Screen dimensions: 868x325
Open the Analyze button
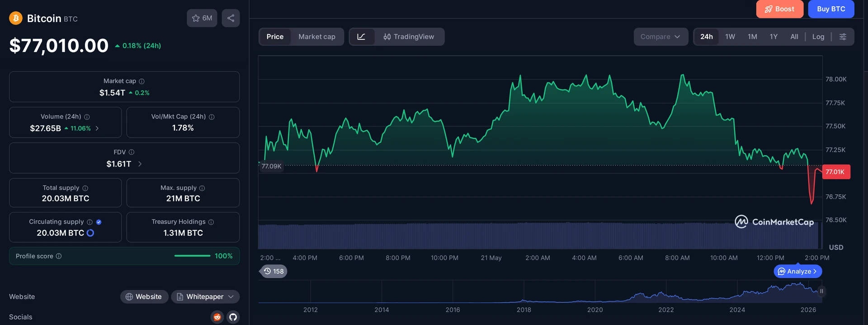(798, 271)
